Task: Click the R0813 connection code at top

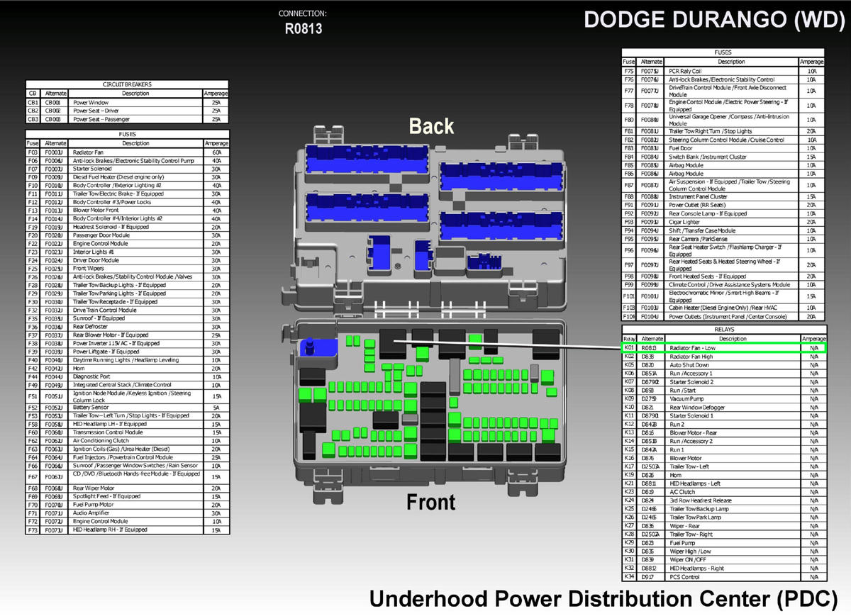Action: [303, 29]
